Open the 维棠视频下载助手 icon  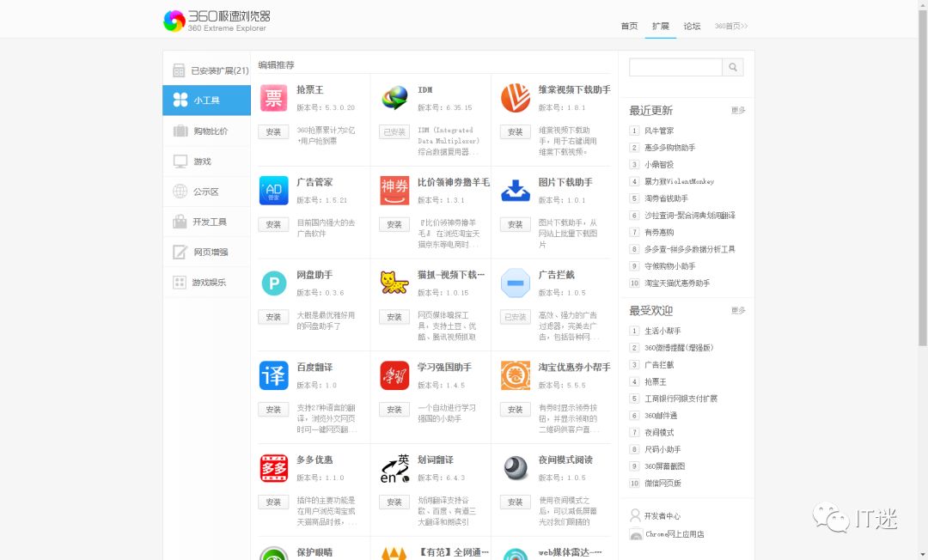tap(516, 98)
